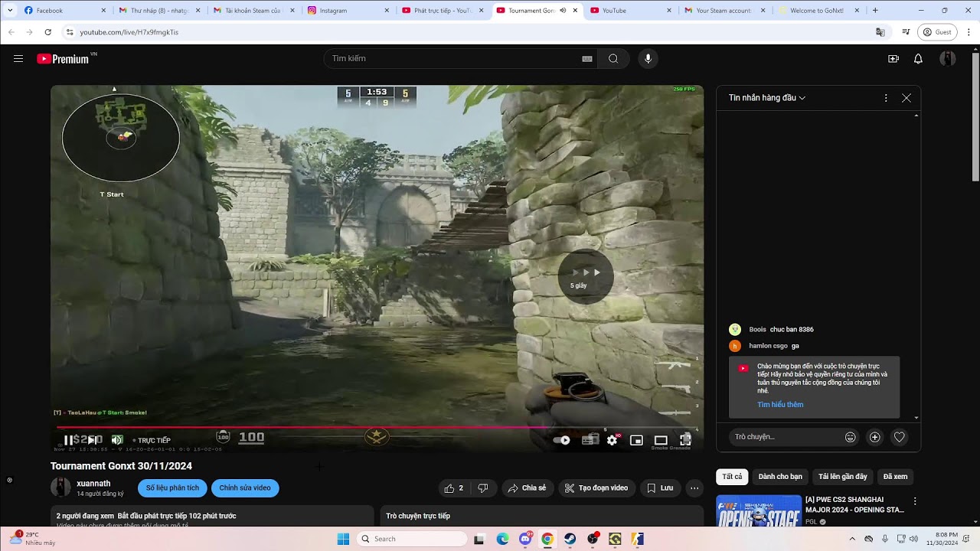Switch to miniplayer mode

(x=636, y=440)
